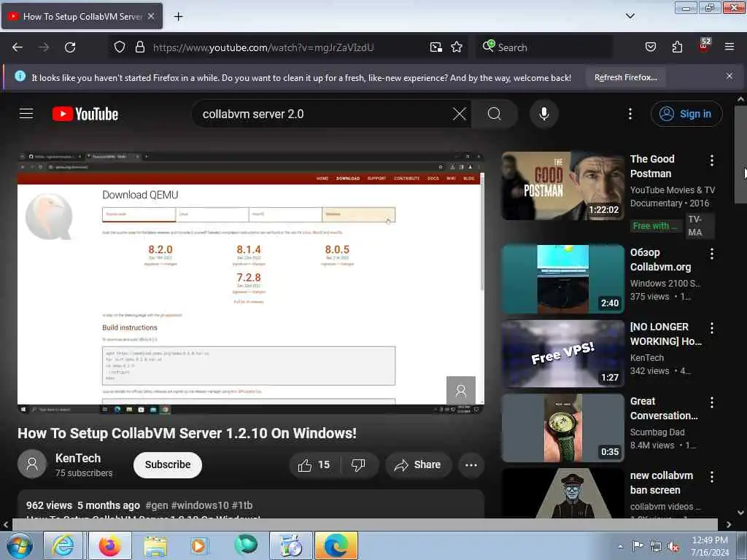Open options for The Good Postman
The image size is (747, 560).
tap(712, 160)
